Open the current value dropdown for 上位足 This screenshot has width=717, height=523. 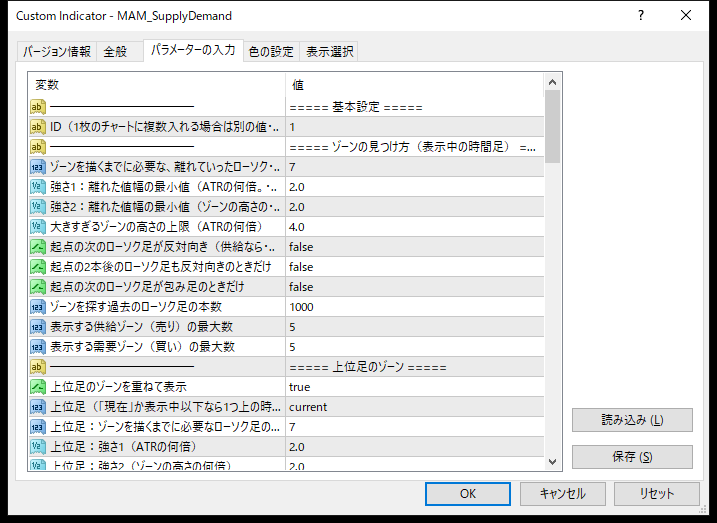(415, 407)
